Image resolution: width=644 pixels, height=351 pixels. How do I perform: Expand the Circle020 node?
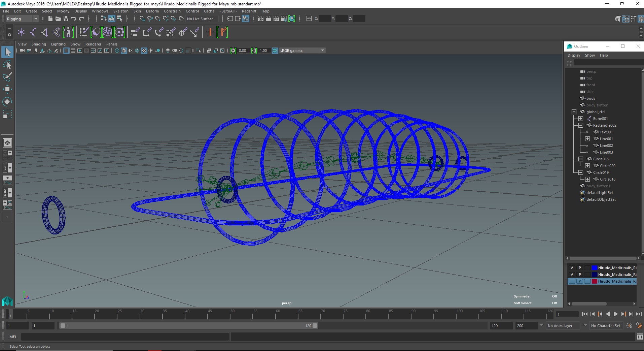coord(587,166)
